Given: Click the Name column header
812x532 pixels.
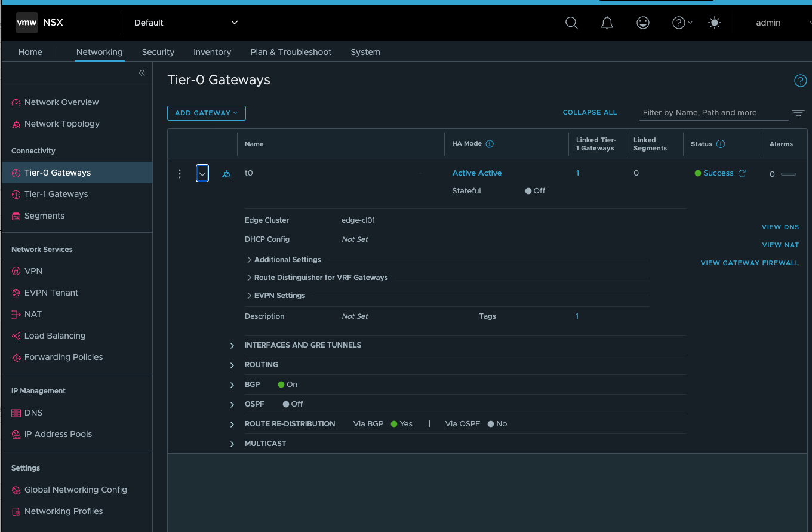Looking at the screenshot, I should pos(254,144).
